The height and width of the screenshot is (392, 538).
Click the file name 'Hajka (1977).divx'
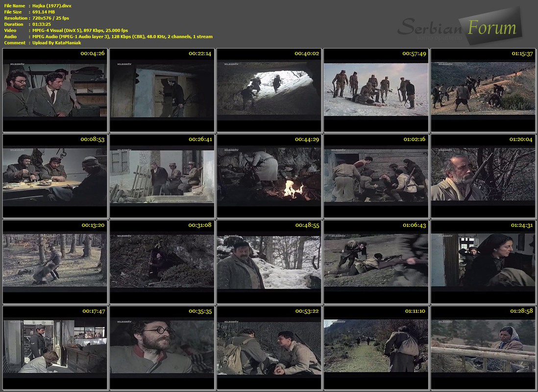52,6
